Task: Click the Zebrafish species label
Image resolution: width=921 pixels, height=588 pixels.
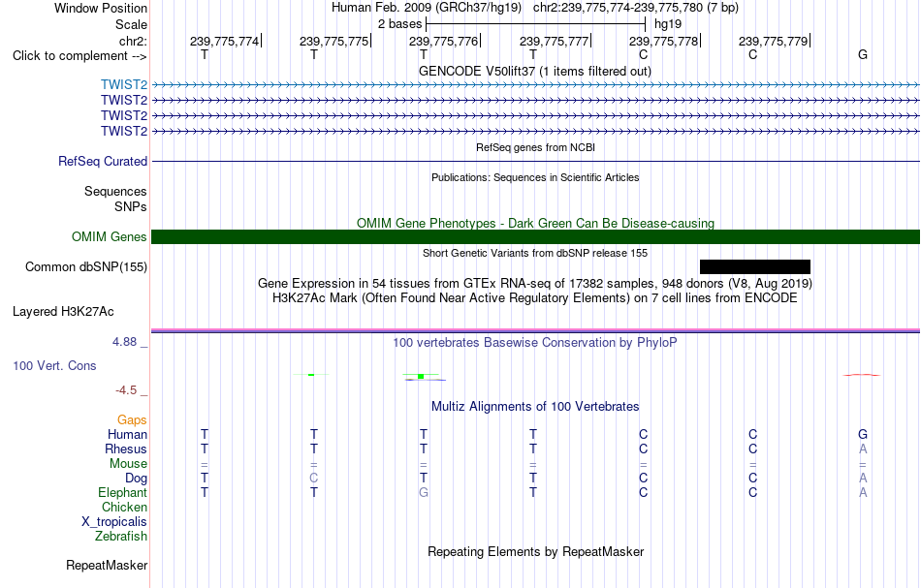Action: click(121, 537)
